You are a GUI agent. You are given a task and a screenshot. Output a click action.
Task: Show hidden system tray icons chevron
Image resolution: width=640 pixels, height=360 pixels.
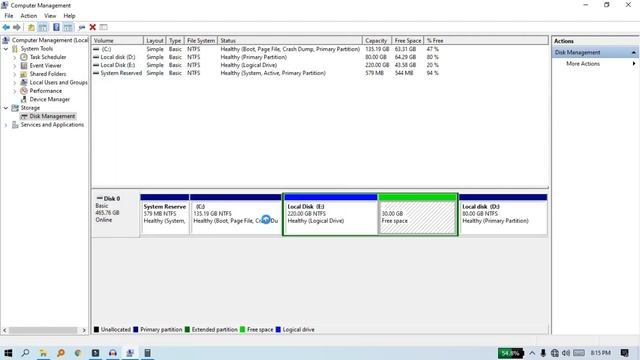[x=532, y=353]
